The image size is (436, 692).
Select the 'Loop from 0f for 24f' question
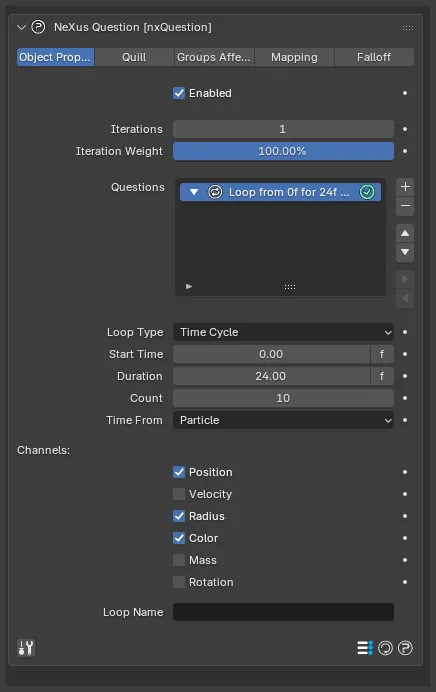click(289, 192)
